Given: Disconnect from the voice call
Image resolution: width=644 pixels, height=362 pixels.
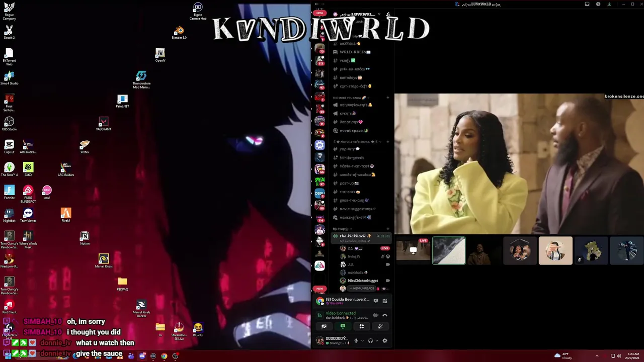Looking at the screenshot, I should tap(385, 316).
